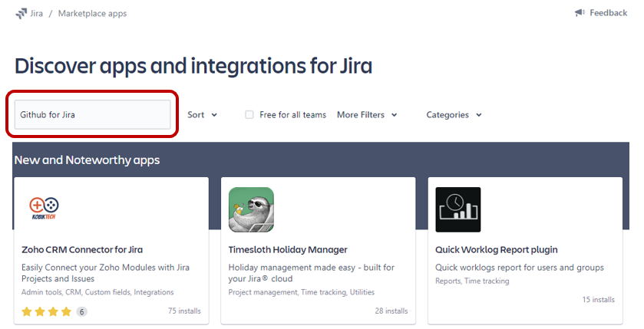Focus the search field containing Github for Jira

[92, 114]
